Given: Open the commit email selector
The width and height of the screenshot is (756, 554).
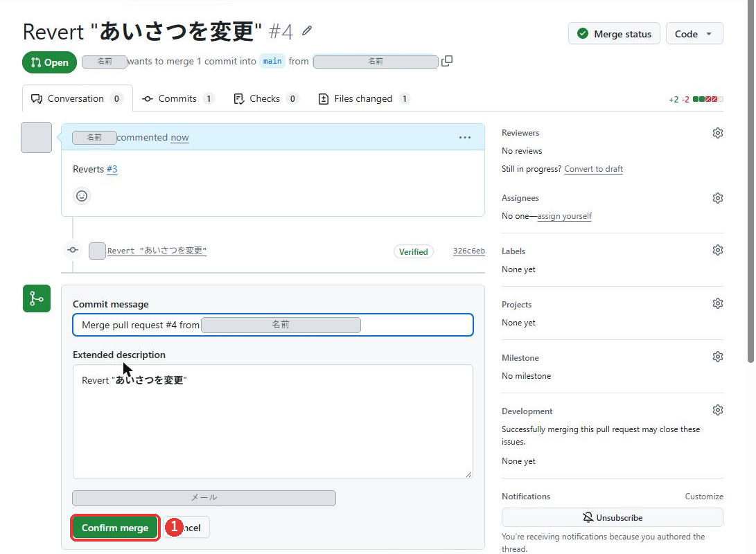Looking at the screenshot, I should point(204,498).
